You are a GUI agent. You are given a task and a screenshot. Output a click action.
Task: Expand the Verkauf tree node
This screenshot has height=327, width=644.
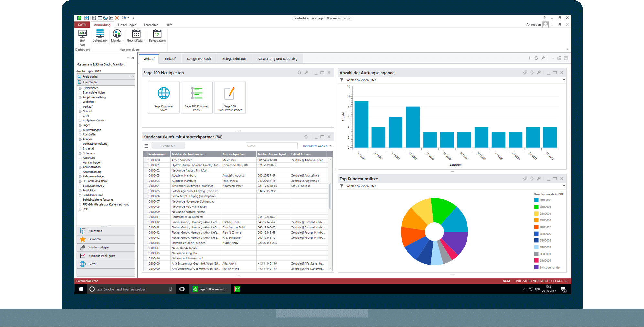pyautogui.click(x=80, y=106)
